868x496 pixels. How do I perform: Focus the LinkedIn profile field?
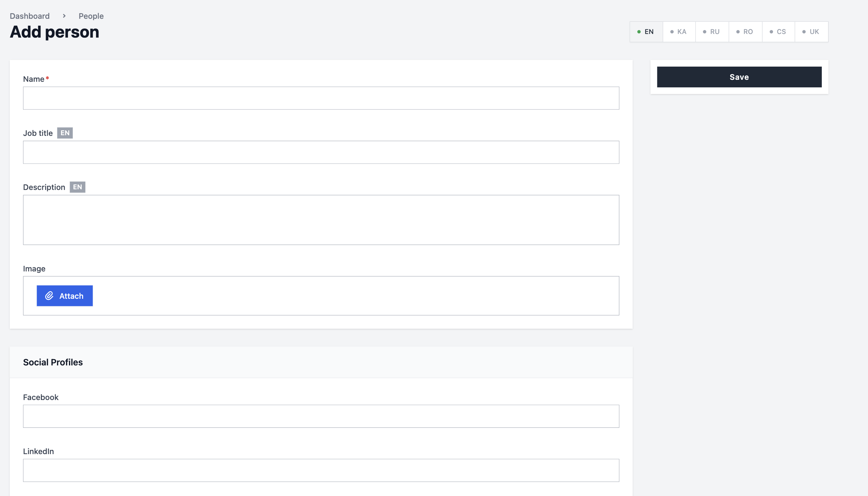tap(321, 471)
